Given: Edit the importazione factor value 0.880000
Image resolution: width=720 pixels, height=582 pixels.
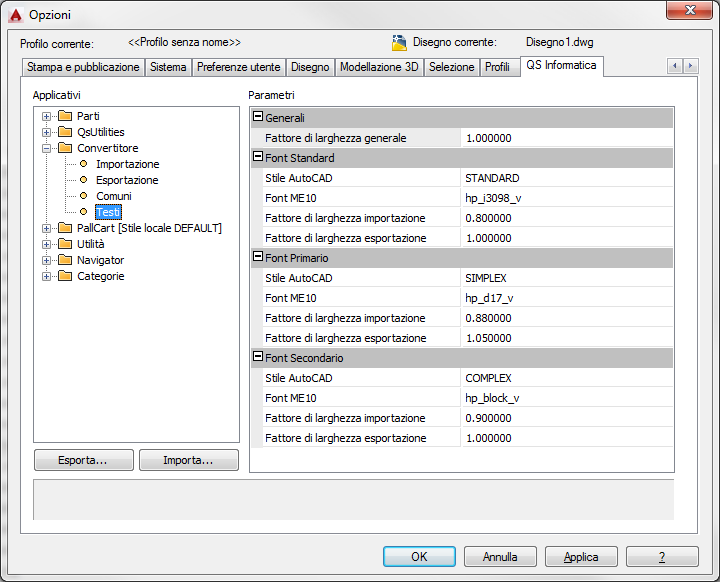Looking at the screenshot, I should click(x=568, y=318).
